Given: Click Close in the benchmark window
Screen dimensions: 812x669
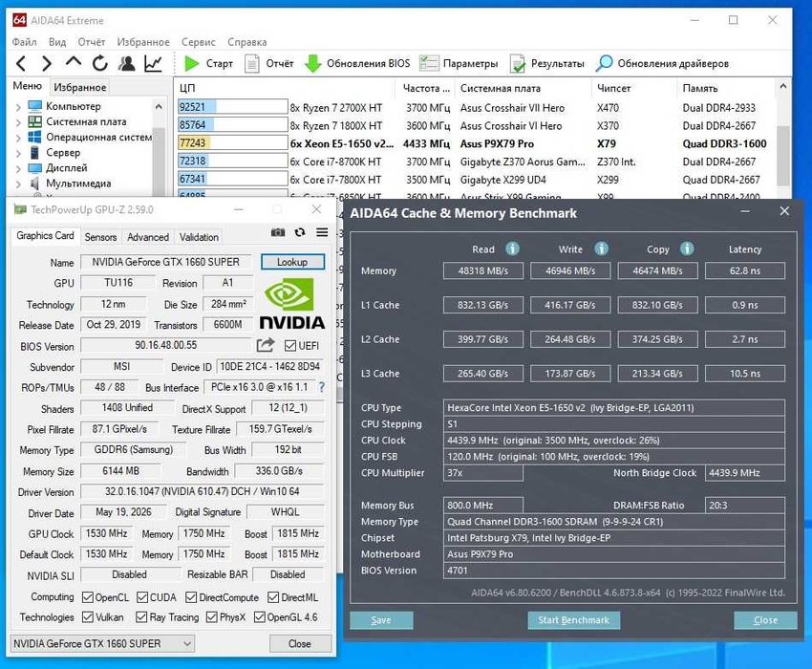Looking at the screenshot, I should 765,619.
